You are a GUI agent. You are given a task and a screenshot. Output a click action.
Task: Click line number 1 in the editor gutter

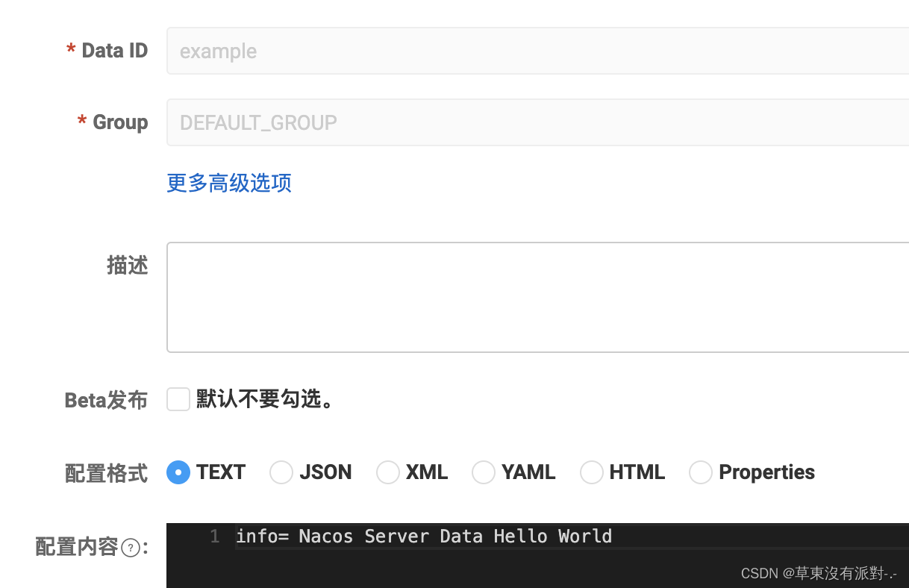(x=214, y=536)
